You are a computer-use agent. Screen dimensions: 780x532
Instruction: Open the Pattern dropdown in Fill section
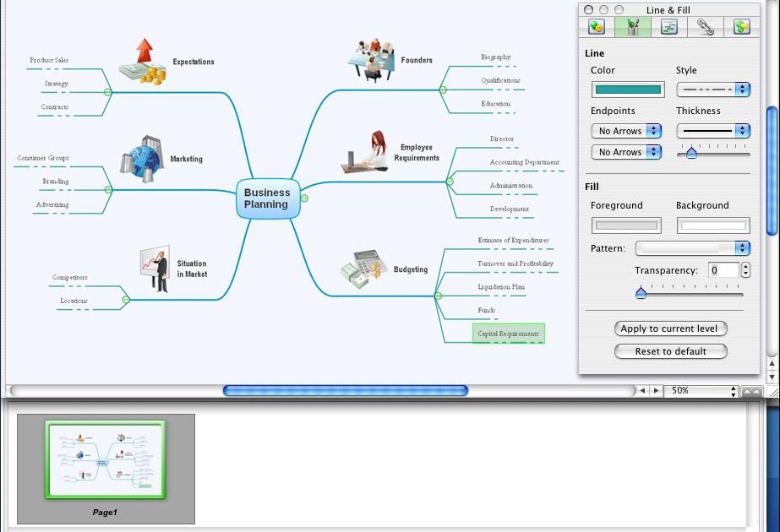pos(692,248)
